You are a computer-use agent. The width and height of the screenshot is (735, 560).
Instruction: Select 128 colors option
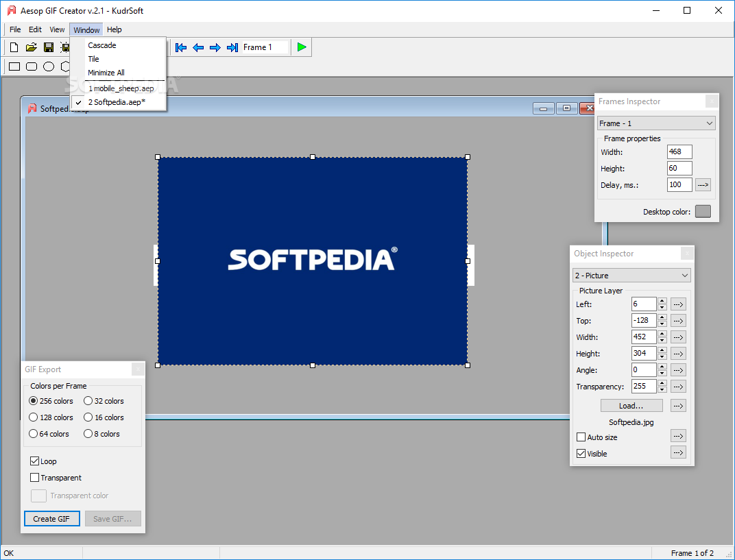[51, 417]
